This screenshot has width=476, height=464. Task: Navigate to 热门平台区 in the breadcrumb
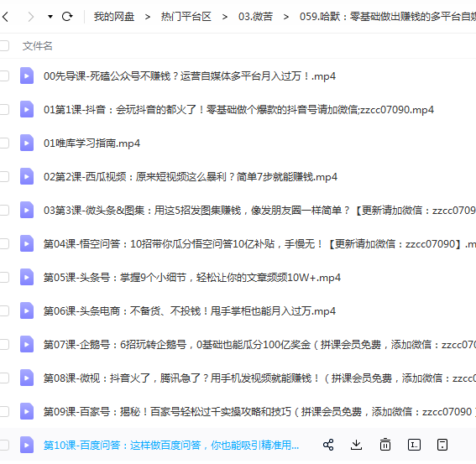pos(186,17)
